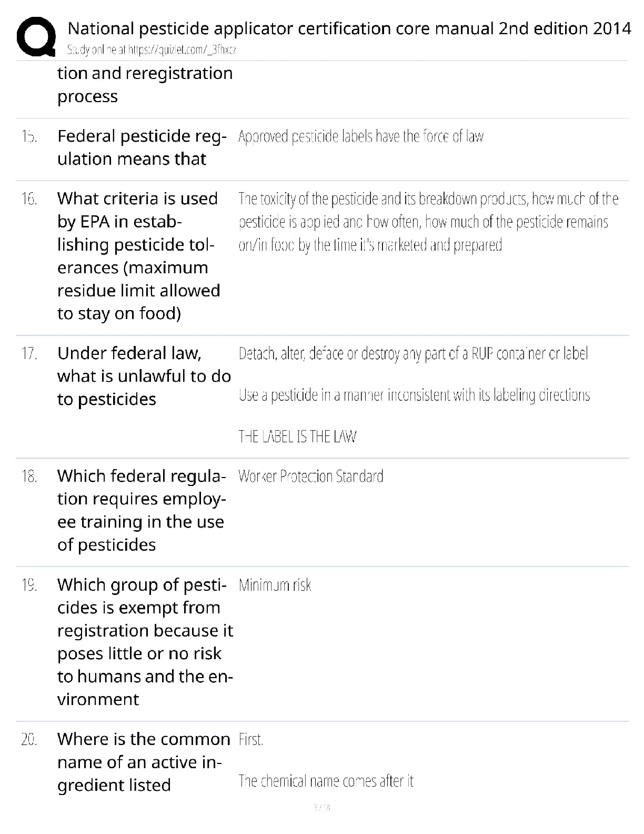The height and width of the screenshot is (834, 644).
Task: Select the term 'Federal pesticide regulation means that'
Action: pyautogui.click(x=142, y=147)
